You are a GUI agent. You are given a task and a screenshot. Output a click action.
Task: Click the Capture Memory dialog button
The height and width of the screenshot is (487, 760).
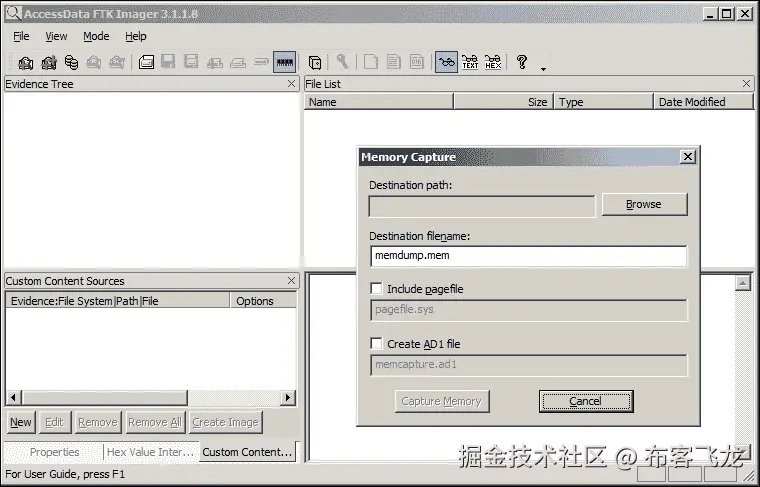coord(442,401)
